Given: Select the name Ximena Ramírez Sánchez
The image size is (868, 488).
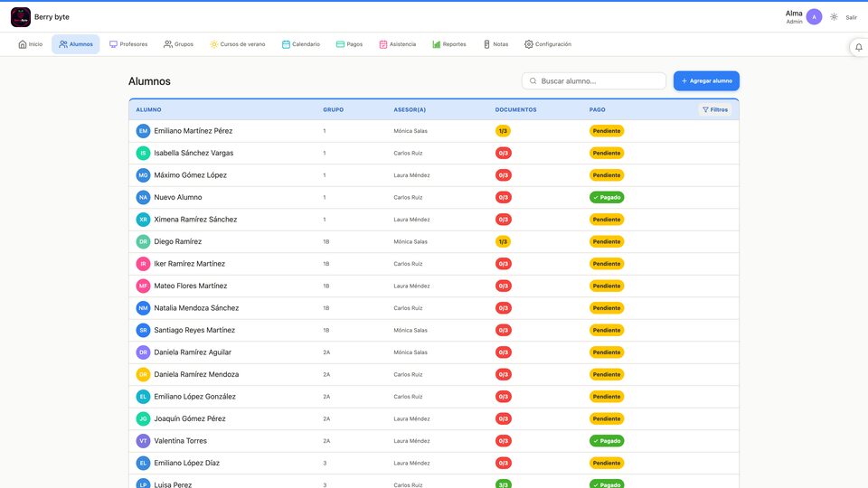Looking at the screenshot, I should (x=195, y=220).
